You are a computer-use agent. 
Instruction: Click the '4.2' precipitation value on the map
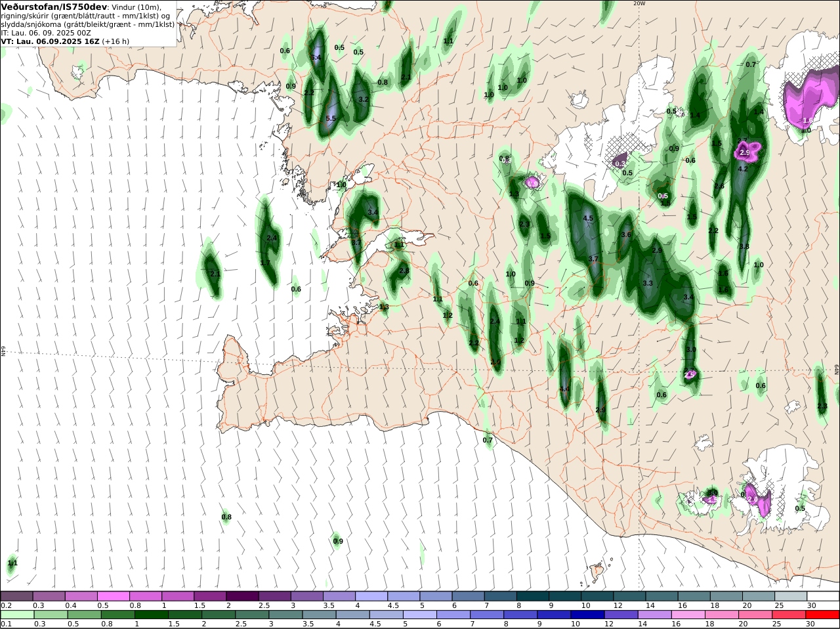tap(743, 169)
